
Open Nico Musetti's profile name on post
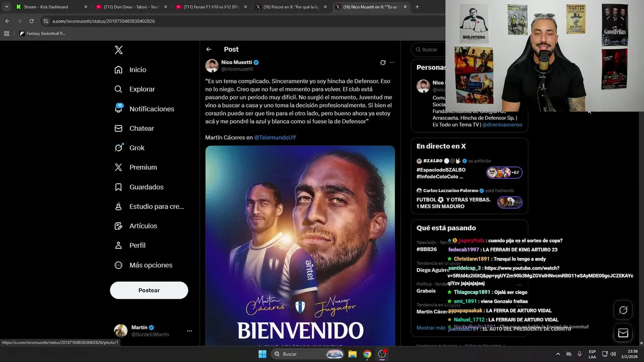click(236, 62)
